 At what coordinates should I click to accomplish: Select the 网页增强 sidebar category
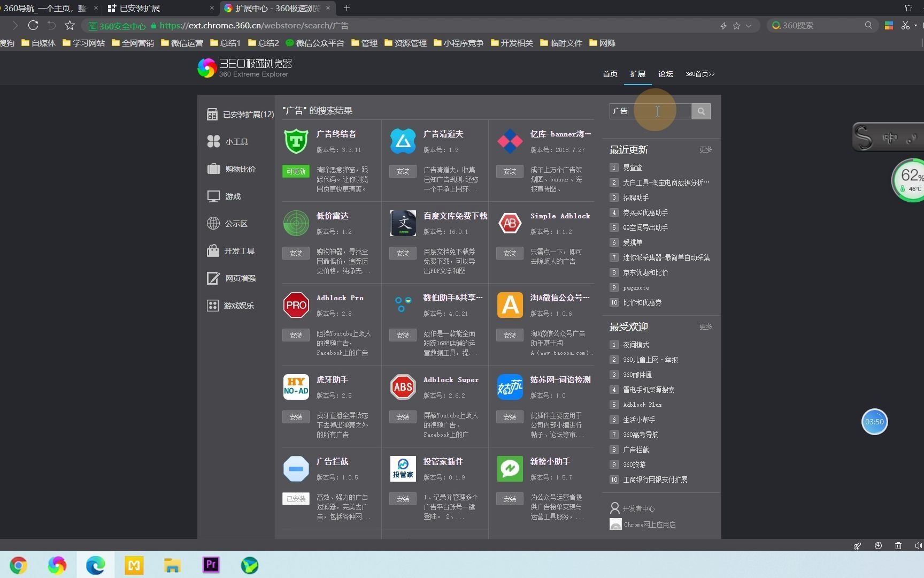(231, 278)
